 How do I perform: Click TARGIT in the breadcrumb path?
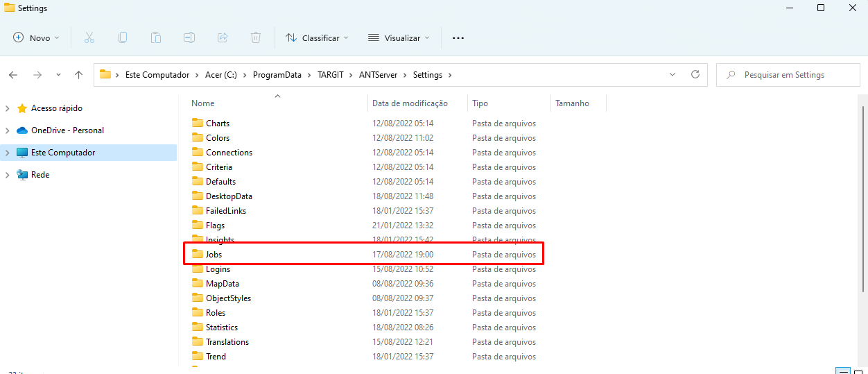point(330,75)
